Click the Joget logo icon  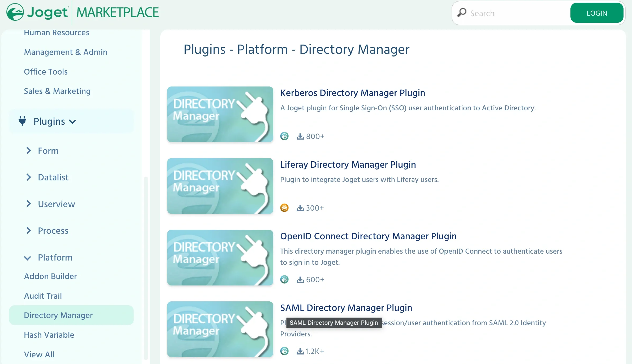click(15, 12)
